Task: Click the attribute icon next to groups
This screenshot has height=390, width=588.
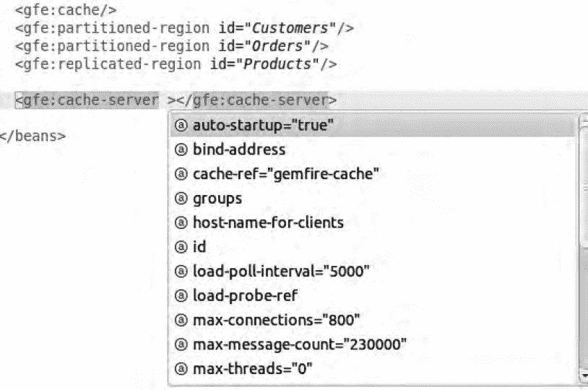Action: click(x=182, y=199)
